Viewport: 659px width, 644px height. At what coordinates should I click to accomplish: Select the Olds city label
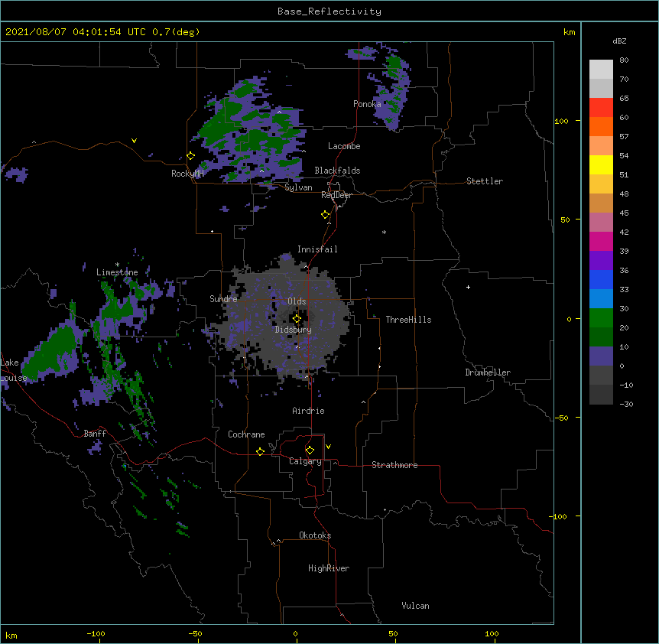(x=297, y=301)
